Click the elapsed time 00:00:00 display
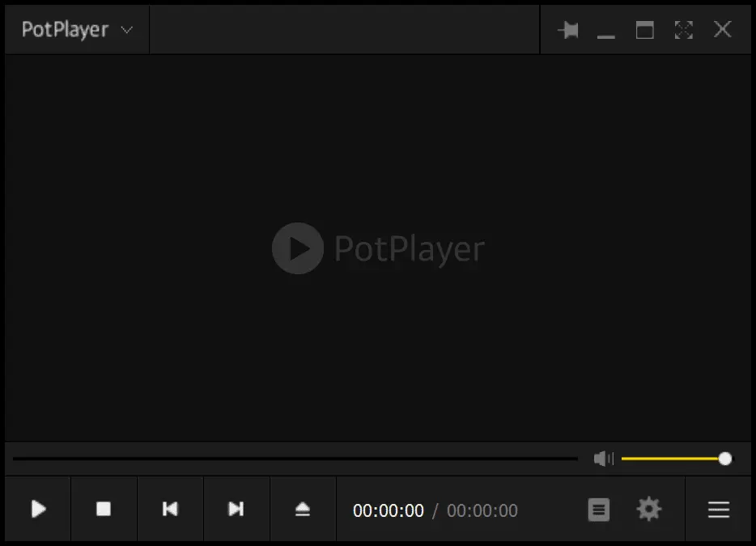Viewport: 756px width, 546px height. (x=389, y=510)
